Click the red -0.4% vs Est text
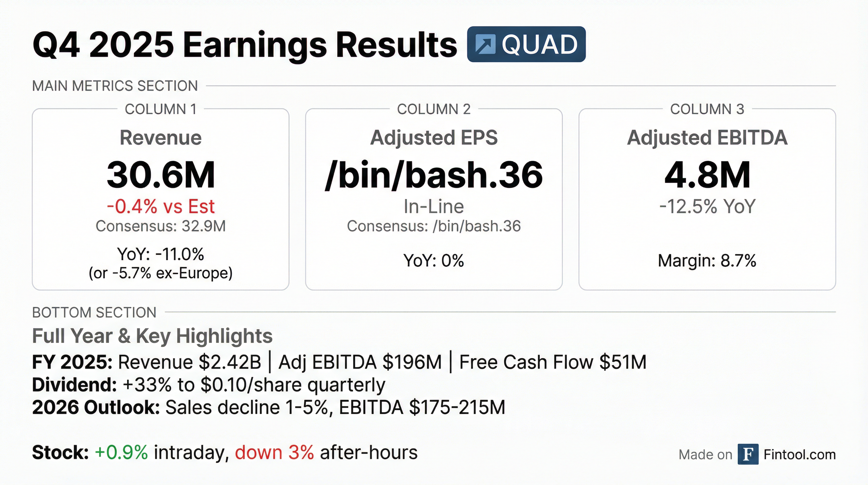Screen dimensions: 868x485 click(x=161, y=207)
